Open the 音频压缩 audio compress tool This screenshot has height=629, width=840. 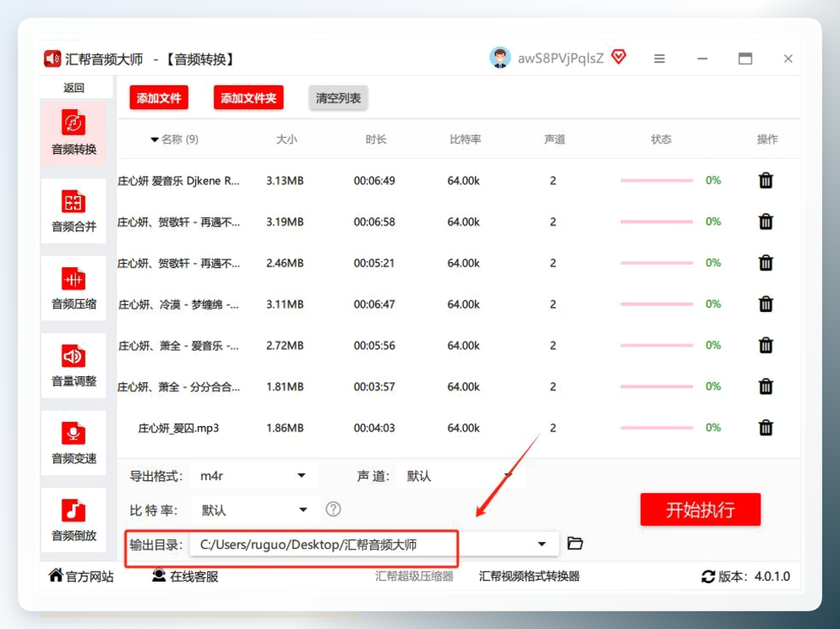point(74,288)
